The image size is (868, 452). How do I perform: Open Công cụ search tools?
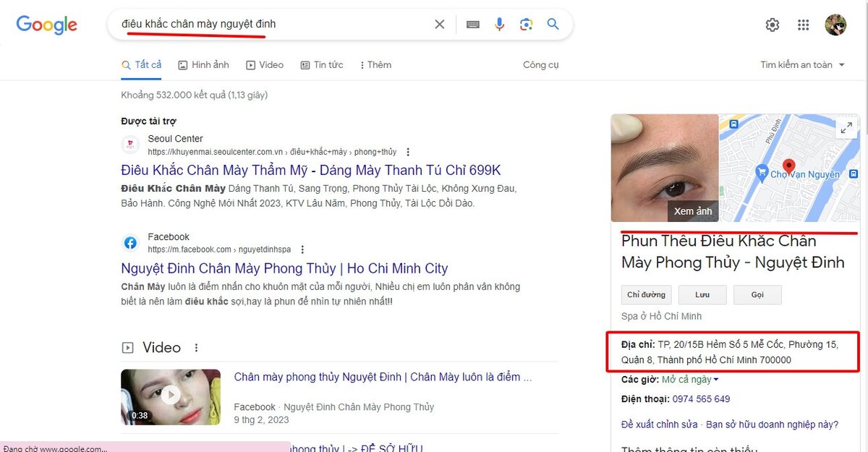[x=541, y=64]
